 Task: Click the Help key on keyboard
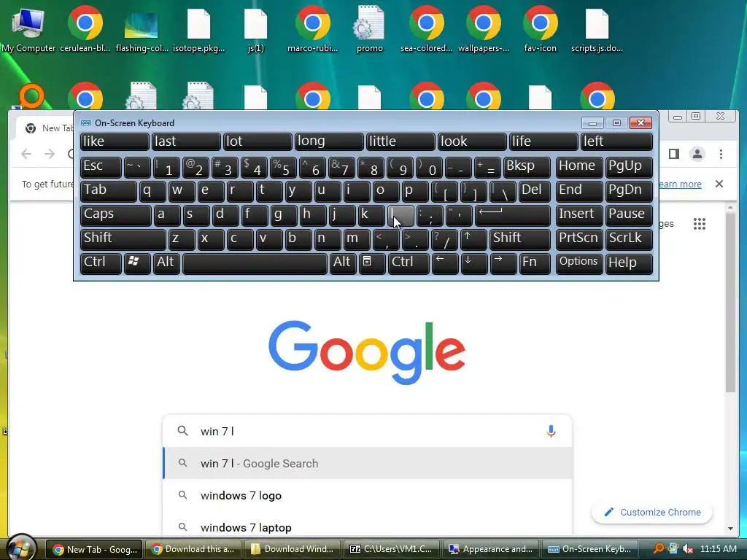click(629, 263)
